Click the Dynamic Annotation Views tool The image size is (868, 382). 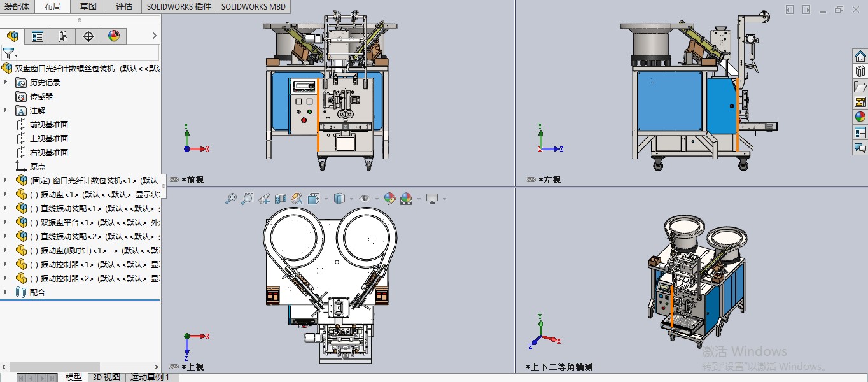point(297,199)
